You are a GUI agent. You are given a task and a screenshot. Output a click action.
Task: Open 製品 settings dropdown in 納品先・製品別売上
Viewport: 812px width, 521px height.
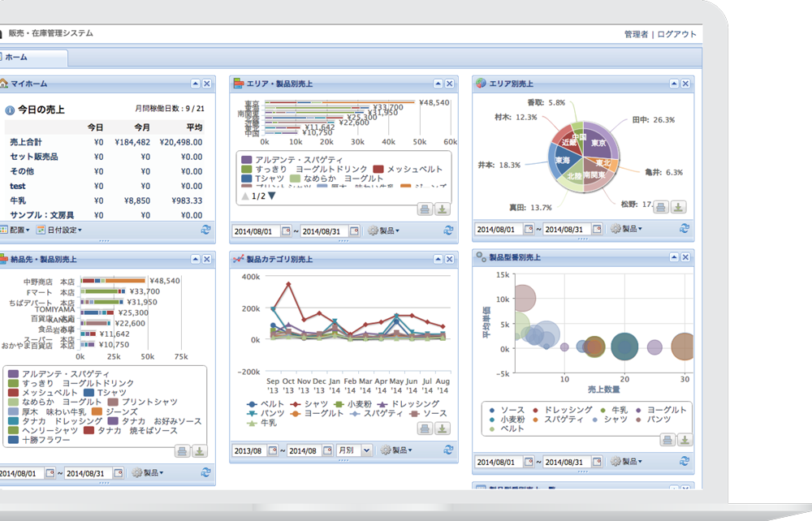[x=148, y=472]
